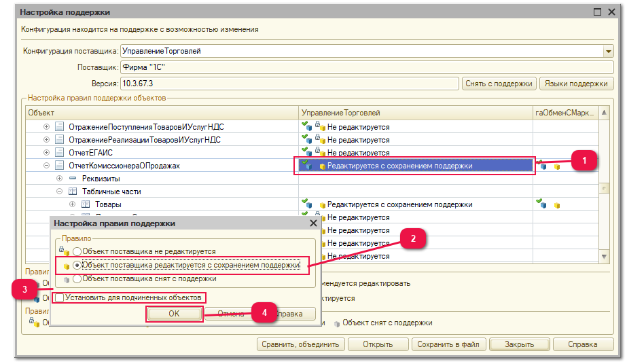The width and height of the screenshot is (627, 364).
Task: Click the 'УправлениеТорговлей' column header
Action: click(x=416, y=113)
